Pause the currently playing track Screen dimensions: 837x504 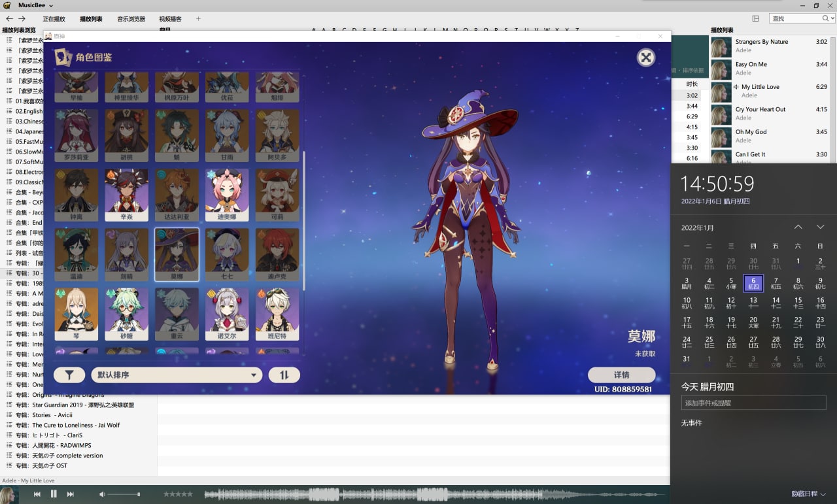[x=54, y=494]
